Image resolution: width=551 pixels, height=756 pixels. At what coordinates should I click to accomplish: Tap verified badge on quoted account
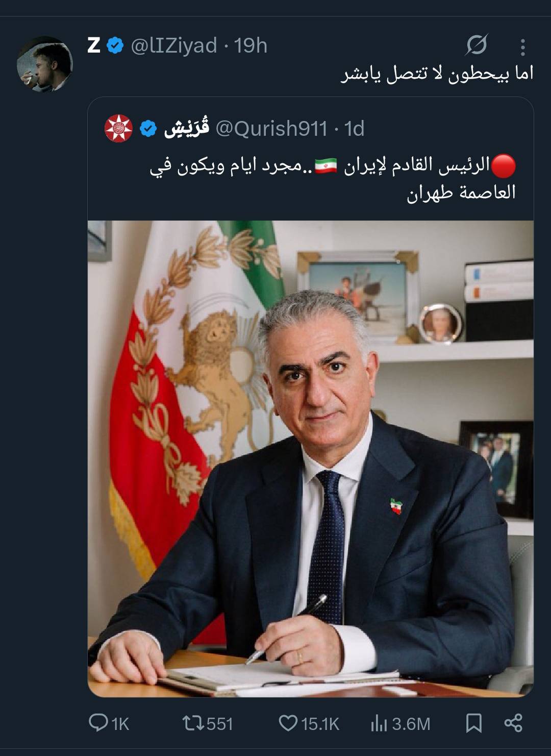pos(148,129)
